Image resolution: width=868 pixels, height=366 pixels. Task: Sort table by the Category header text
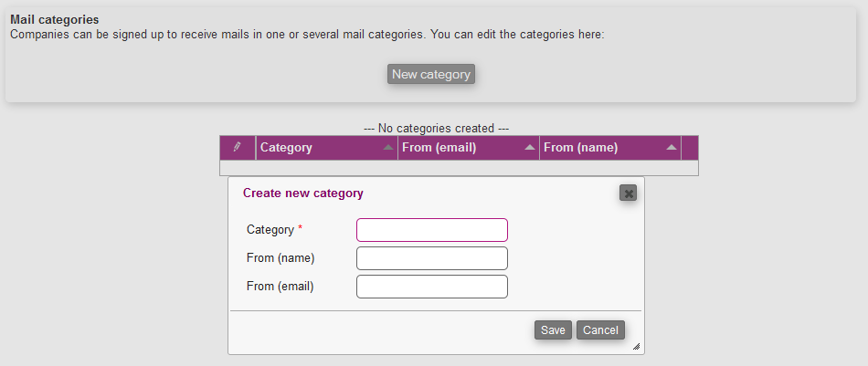[x=286, y=148]
